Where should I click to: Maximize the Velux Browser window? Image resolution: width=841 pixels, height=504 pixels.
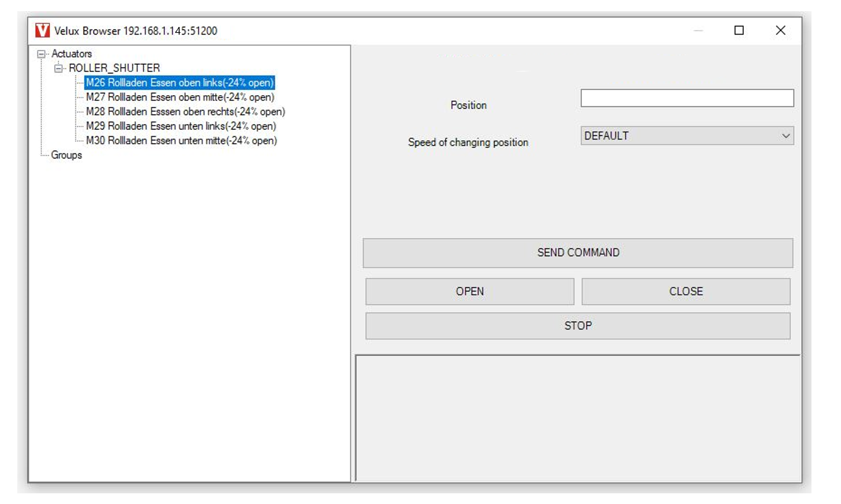point(739,31)
